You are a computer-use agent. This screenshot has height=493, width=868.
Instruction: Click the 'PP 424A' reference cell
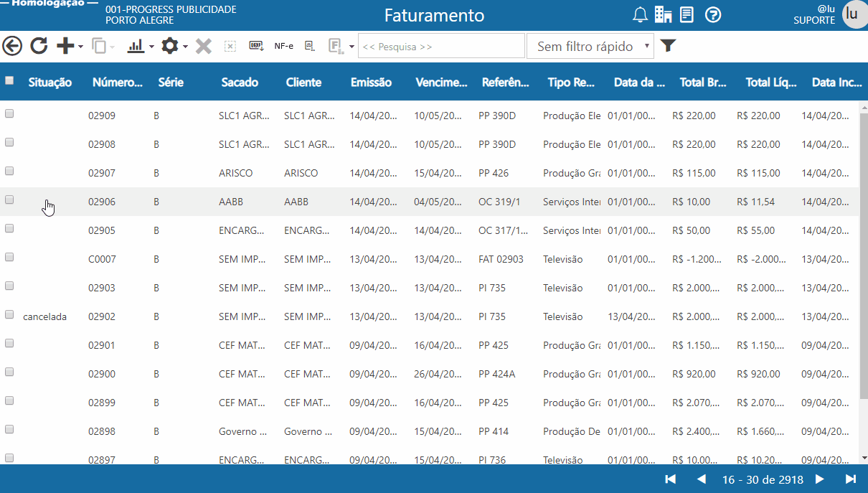(496, 374)
